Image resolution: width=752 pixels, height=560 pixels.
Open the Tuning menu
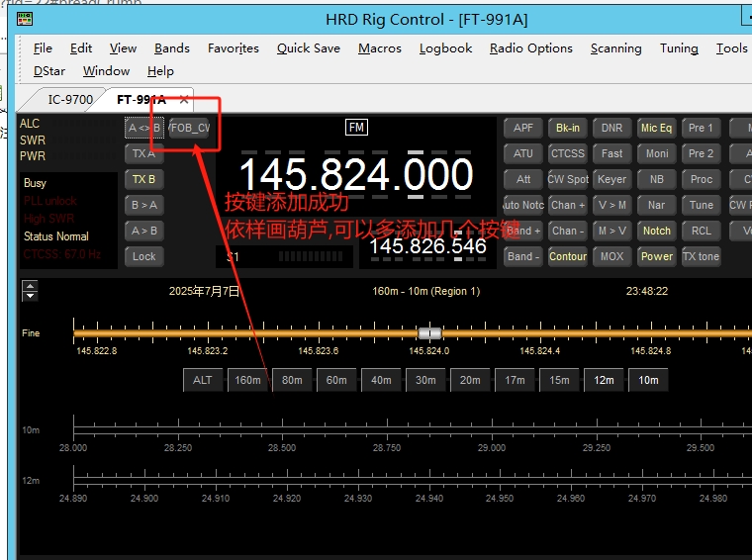click(679, 48)
